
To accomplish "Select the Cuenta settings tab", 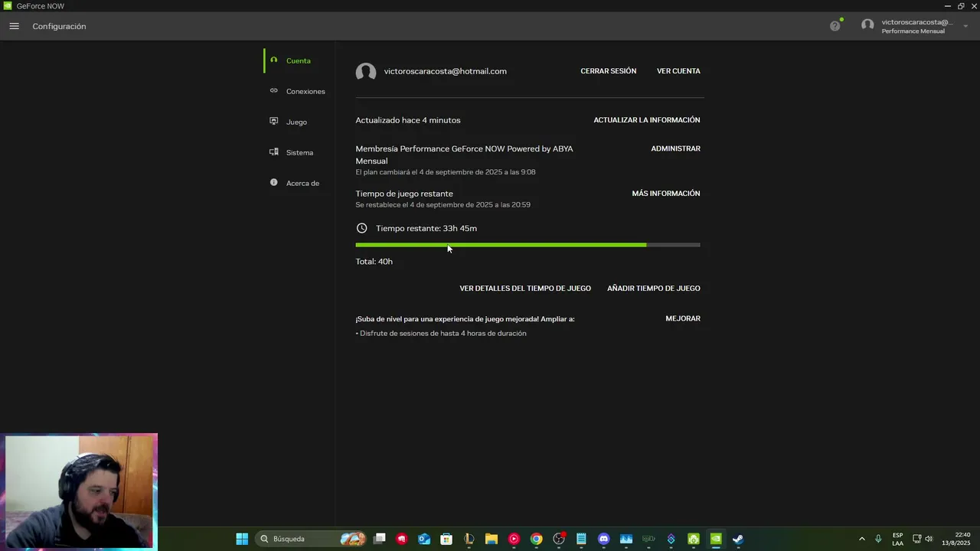I will [299, 60].
